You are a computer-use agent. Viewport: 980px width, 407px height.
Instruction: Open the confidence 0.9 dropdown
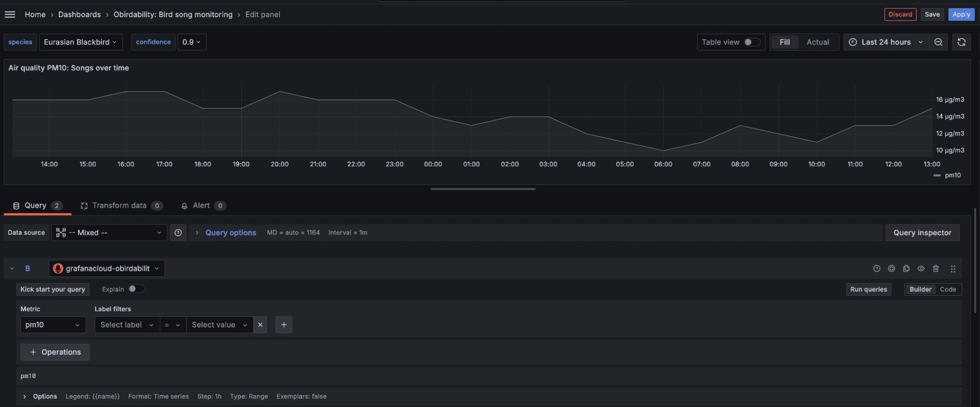point(192,42)
